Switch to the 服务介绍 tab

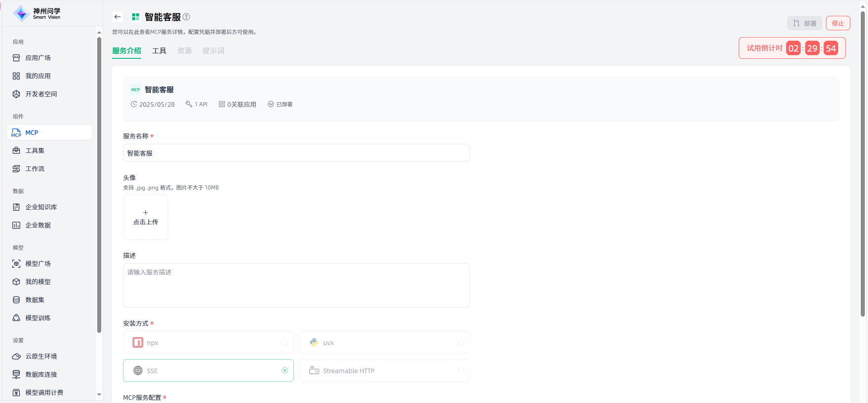[127, 51]
